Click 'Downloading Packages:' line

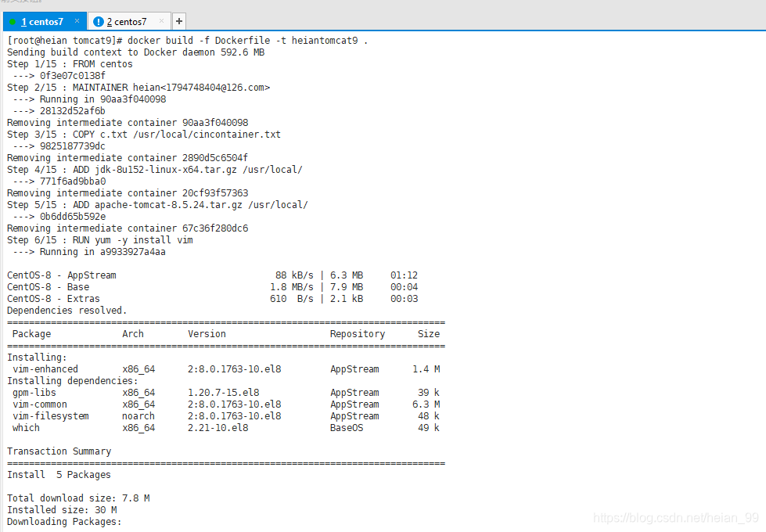(x=64, y=521)
